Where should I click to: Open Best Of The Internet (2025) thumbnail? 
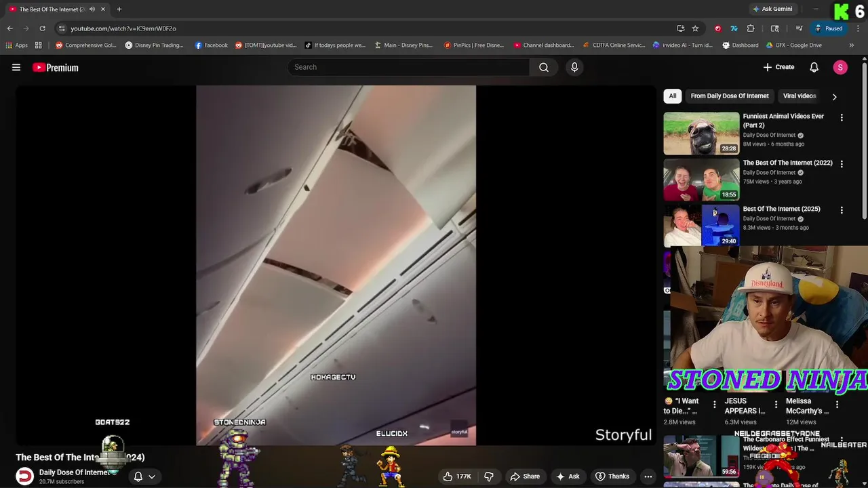pos(701,226)
